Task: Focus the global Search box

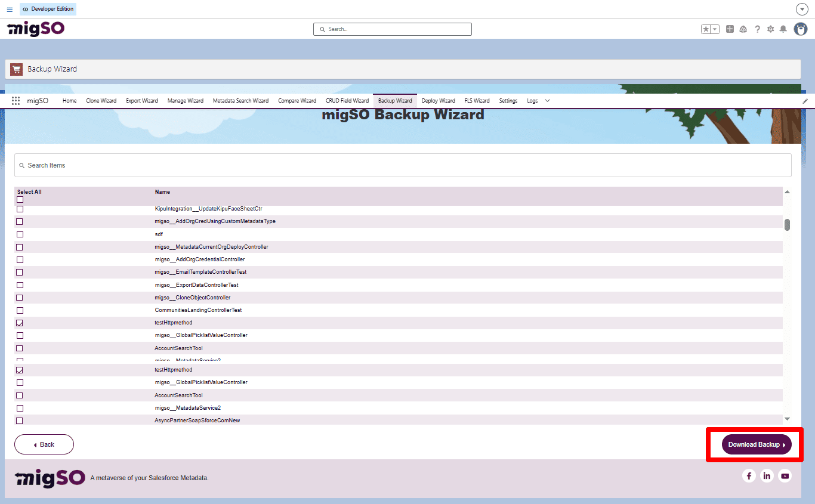Action: (392, 29)
